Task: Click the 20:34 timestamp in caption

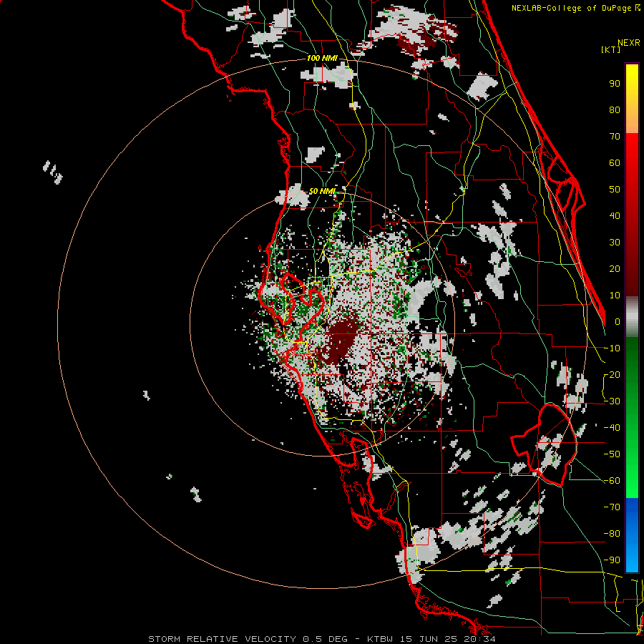Action: tap(479, 639)
